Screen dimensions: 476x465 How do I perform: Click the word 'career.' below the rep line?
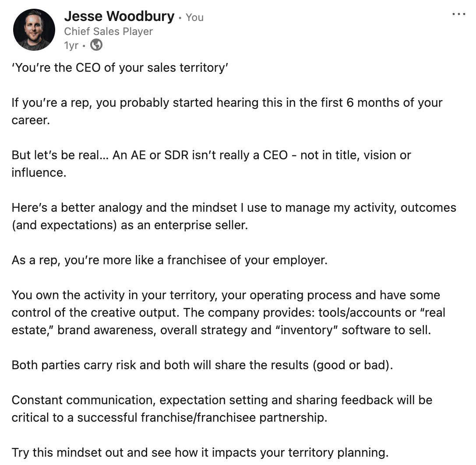coord(31,120)
